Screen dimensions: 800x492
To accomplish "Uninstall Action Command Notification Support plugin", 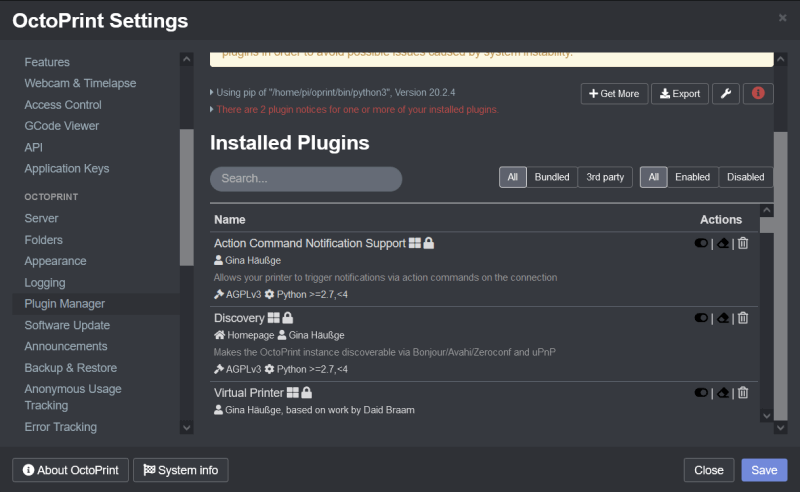I will 743,243.
